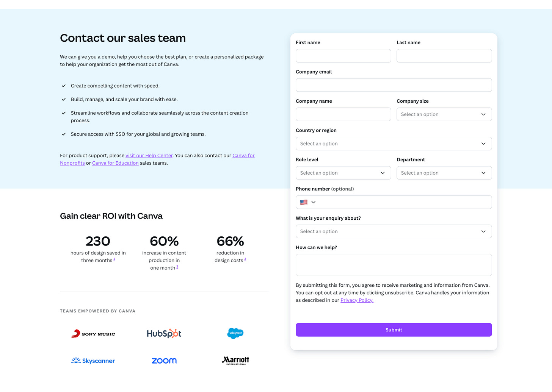Expand the Role level dropdown
Screen dimensions: 552x392
point(343,173)
